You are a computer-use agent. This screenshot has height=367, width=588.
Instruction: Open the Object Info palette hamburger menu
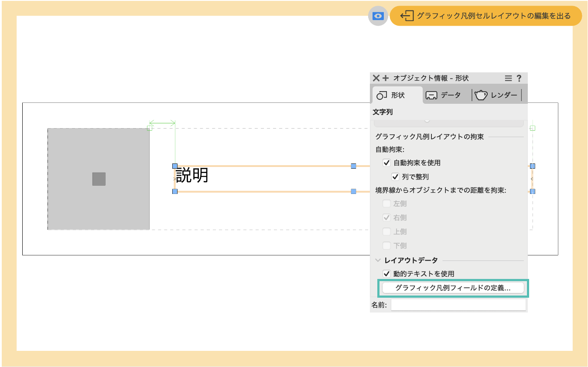[508, 78]
